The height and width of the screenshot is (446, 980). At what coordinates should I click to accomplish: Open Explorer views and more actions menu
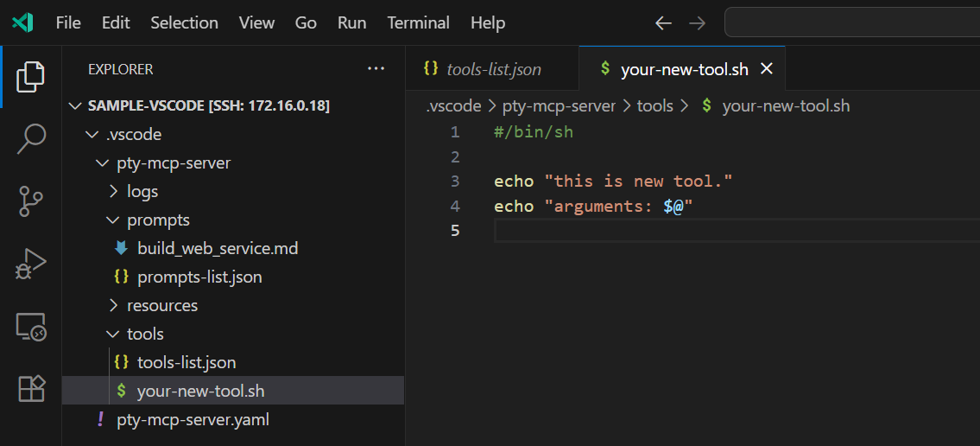pos(376,69)
